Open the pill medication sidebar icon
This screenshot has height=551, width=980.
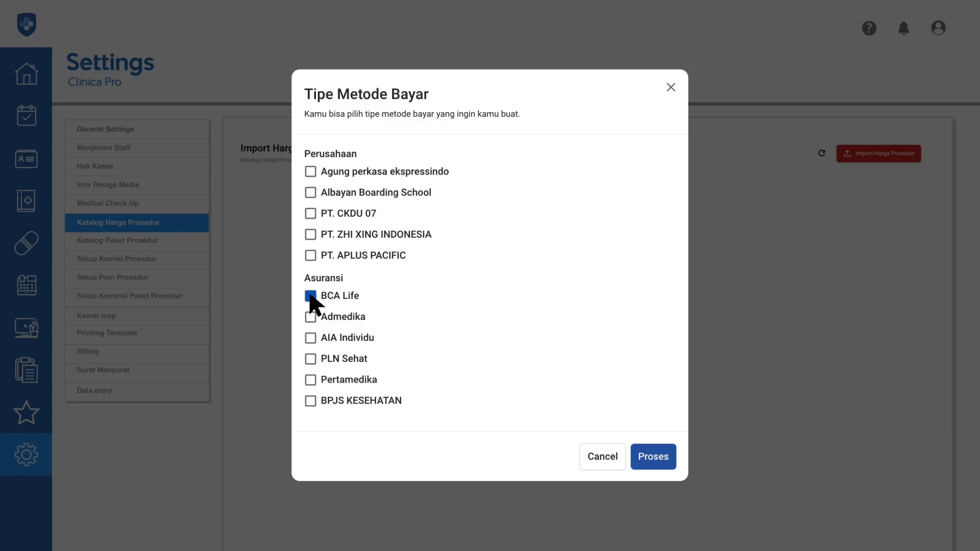click(x=26, y=243)
